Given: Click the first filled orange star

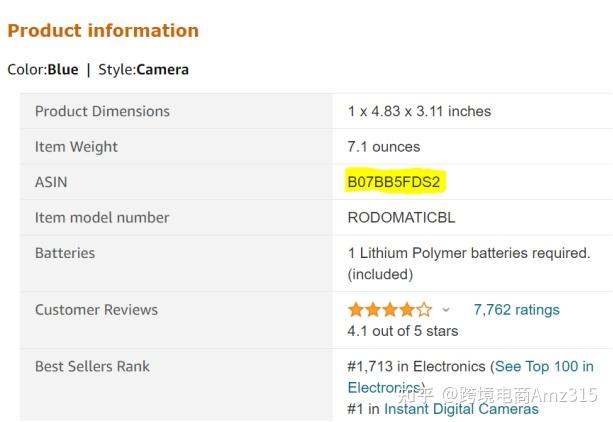Looking at the screenshot, I should 356,310.
